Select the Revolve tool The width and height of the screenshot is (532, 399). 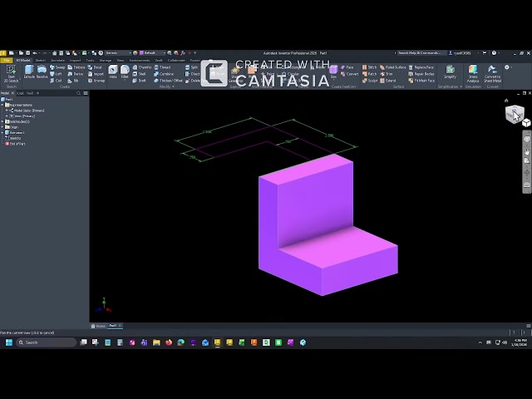42,72
